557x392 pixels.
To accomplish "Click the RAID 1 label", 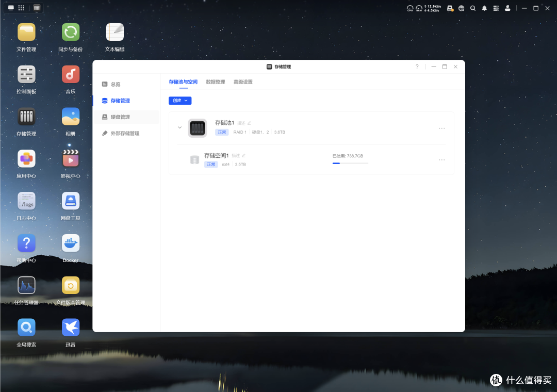I will point(240,132).
